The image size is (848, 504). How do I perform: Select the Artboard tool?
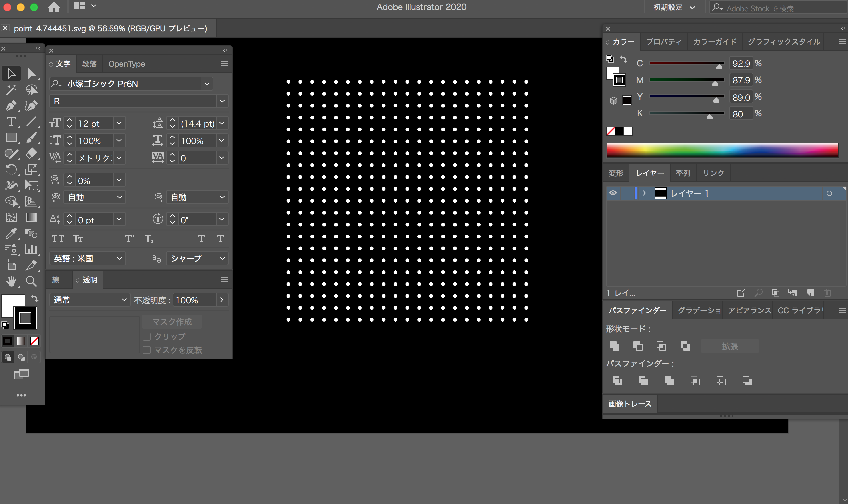tap(11, 265)
